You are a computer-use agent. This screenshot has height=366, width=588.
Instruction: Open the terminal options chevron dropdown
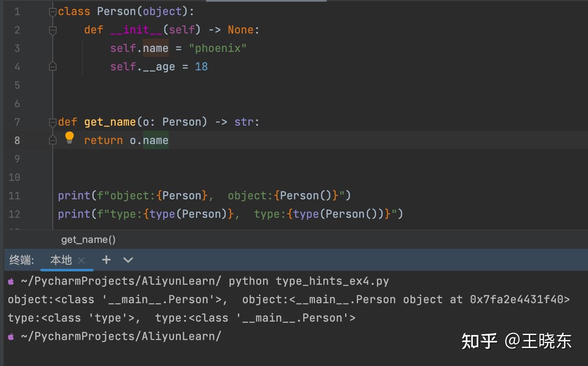click(x=128, y=260)
